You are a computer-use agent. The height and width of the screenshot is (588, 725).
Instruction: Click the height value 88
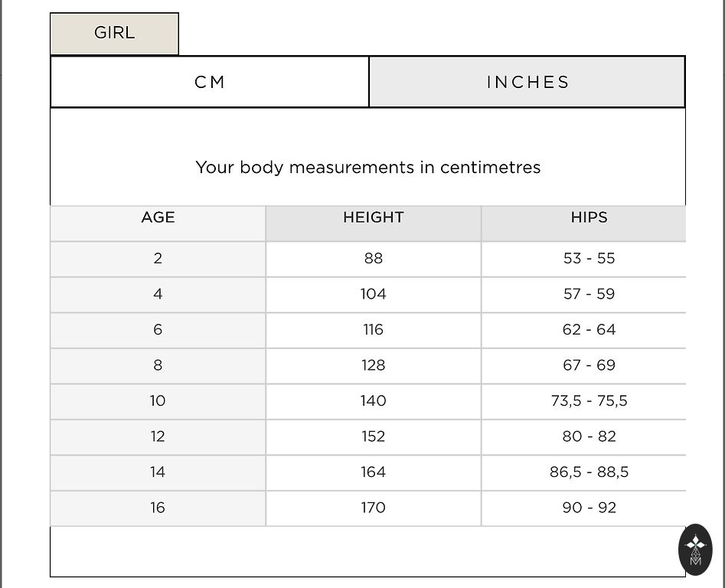pyautogui.click(x=373, y=258)
